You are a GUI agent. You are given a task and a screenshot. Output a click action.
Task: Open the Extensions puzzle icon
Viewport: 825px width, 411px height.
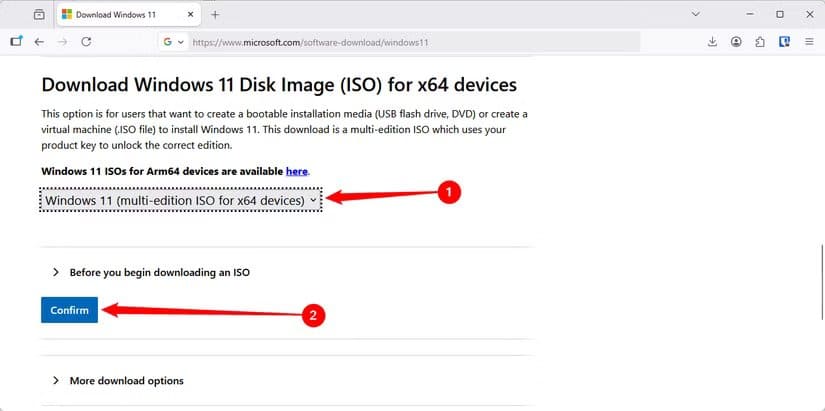(x=760, y=42)
